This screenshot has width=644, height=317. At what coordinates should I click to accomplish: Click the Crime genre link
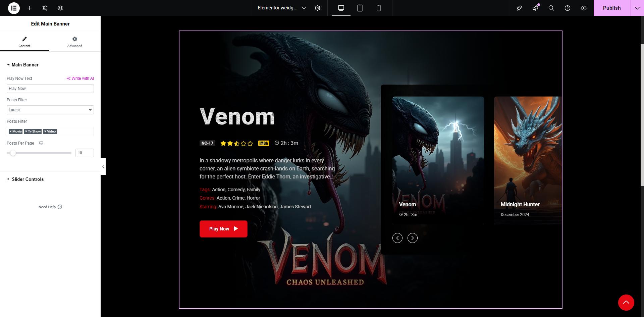(238, 198)
